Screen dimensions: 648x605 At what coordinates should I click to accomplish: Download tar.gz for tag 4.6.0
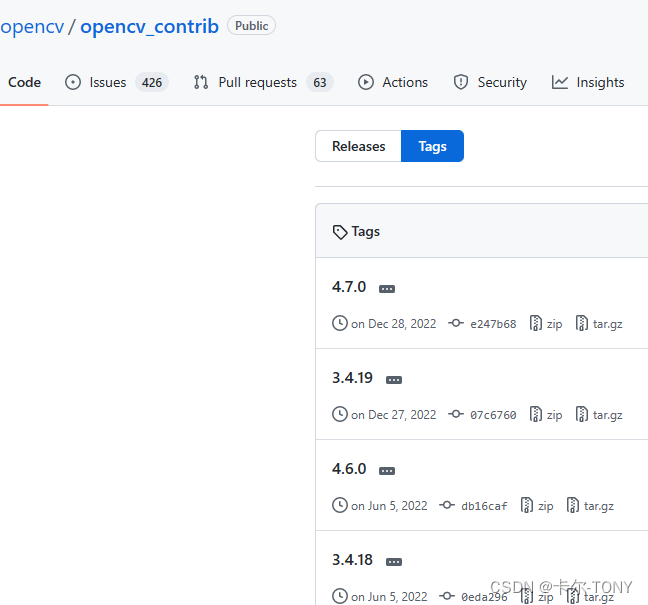coord(599,506)
